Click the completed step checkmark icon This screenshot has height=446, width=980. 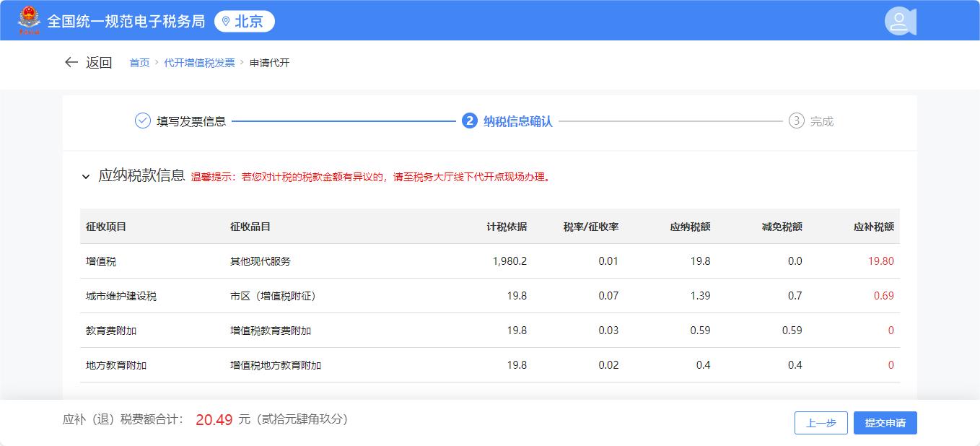[x=143, y=121]
